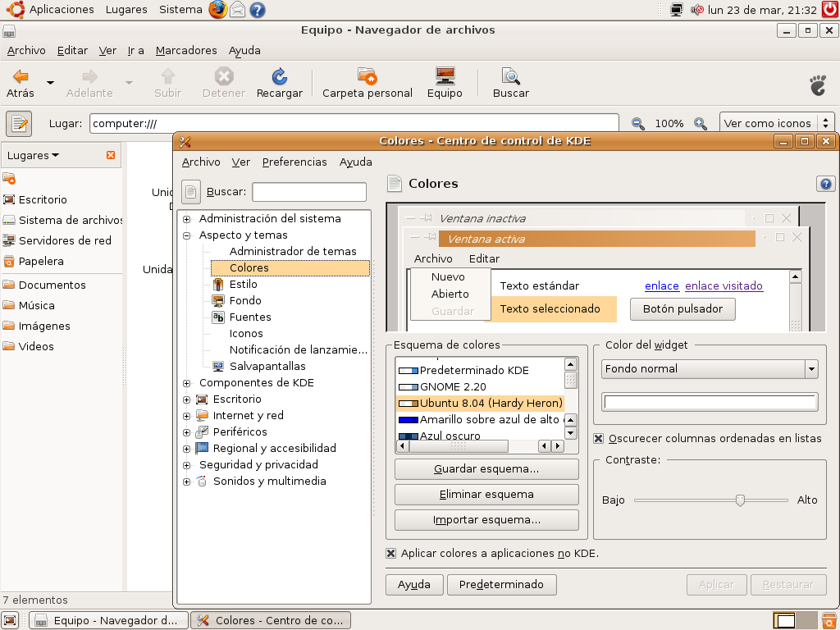840x630 pixels.
Task: Toggle Oscurecer columnas ordenadas en listas
Action: [598, 439]
